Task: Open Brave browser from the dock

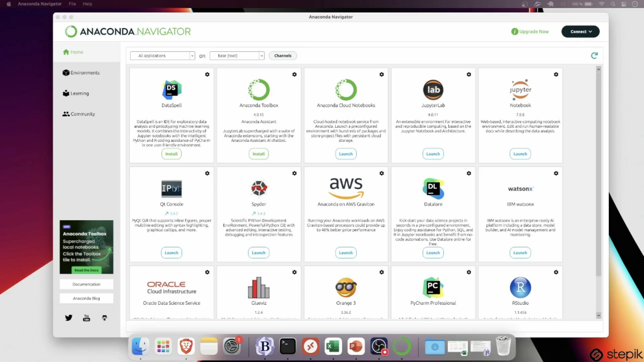Action: coord(186,346)
